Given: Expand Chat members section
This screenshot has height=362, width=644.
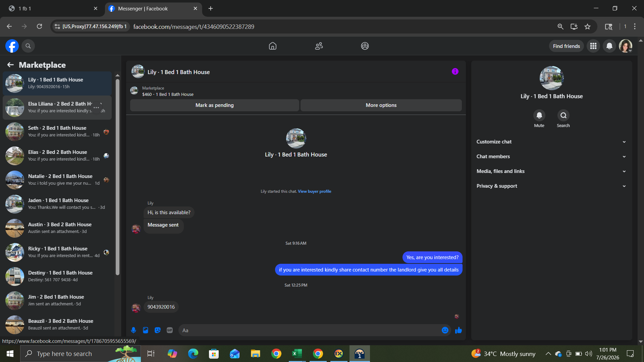Looking at the screenshot, I should click(551, 157).
